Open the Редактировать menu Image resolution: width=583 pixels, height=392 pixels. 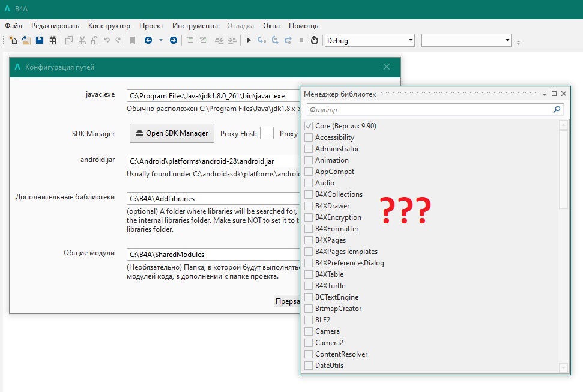point(55,26)
